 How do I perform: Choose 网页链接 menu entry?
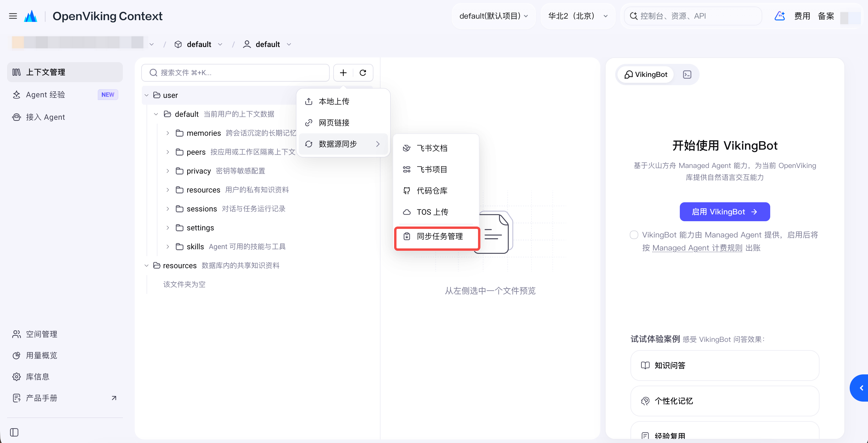click(x=343, y=122)
